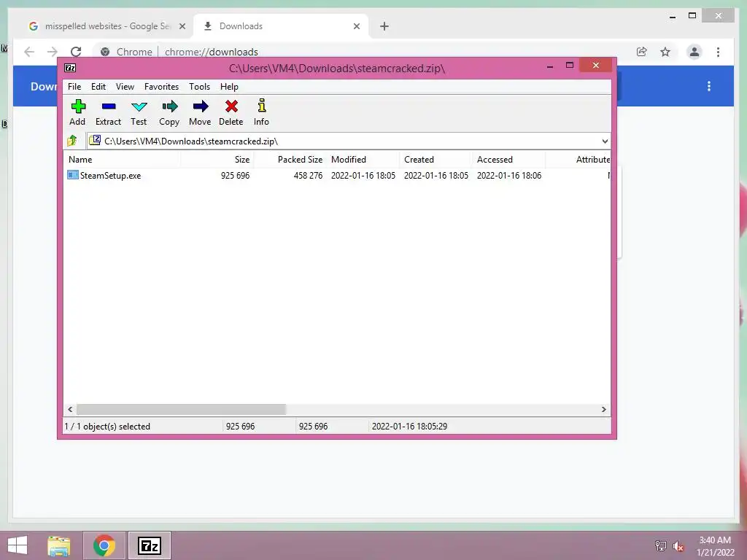Bookmark this page with star icon

tap(665, 52)
